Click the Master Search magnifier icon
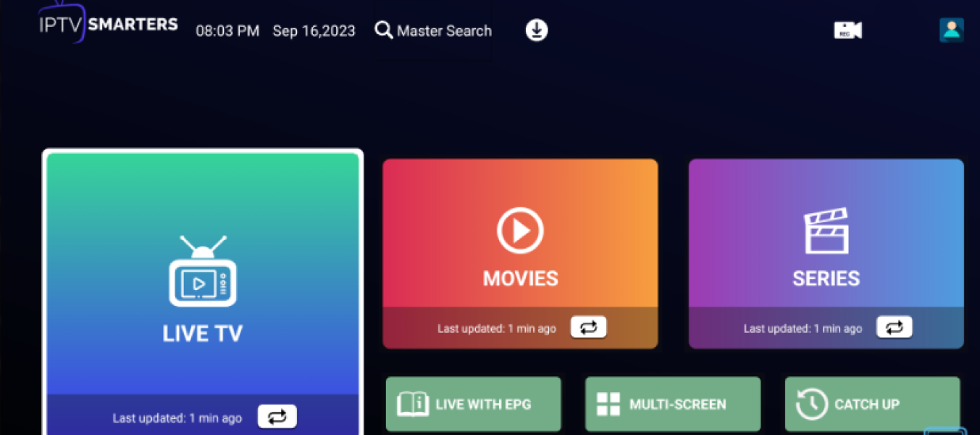 [383, 30]
